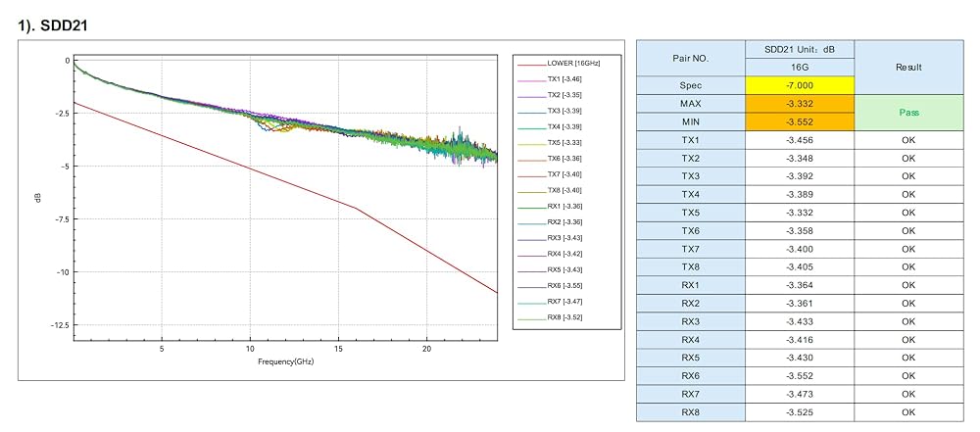This screenshot has height=432, width=980.
Task: Click the TX1 value -3.456
Action: tap(800, 140)
